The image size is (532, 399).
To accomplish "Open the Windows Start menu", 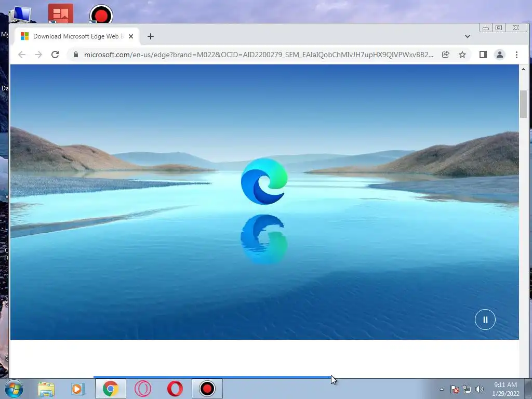I will (x=14, y=389).
